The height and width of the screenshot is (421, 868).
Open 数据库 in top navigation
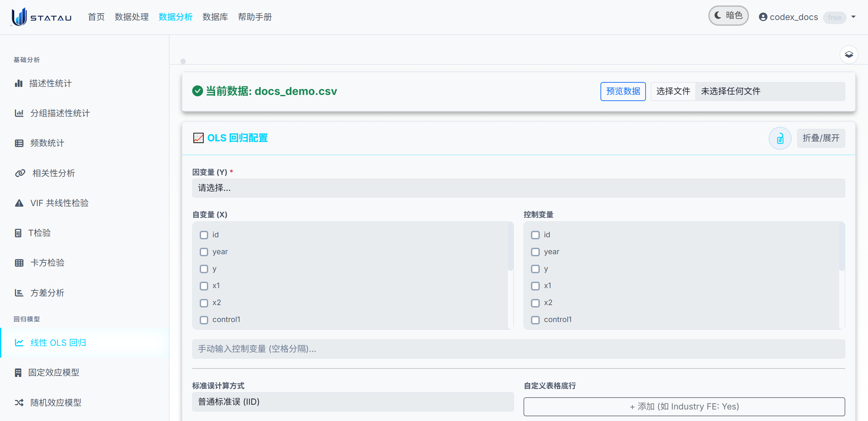[x=215, y=17]
